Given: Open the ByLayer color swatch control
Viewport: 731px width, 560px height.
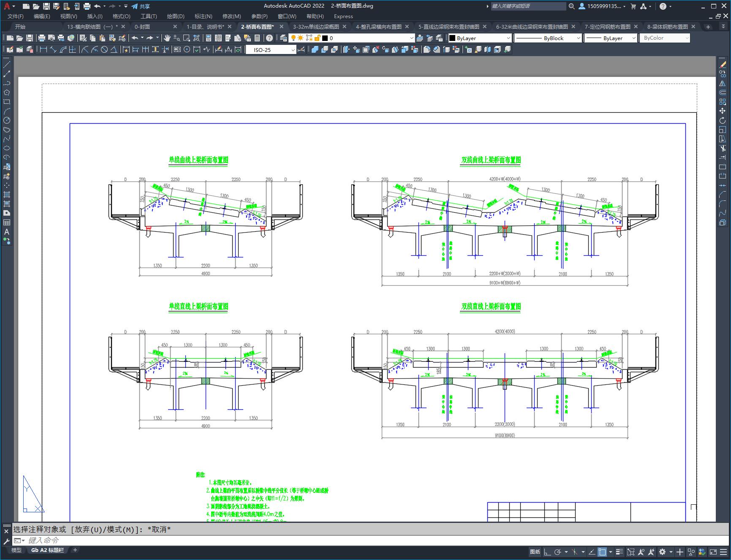Looking at the screenshot, I should pyautogui.click(x=480, y=38).
